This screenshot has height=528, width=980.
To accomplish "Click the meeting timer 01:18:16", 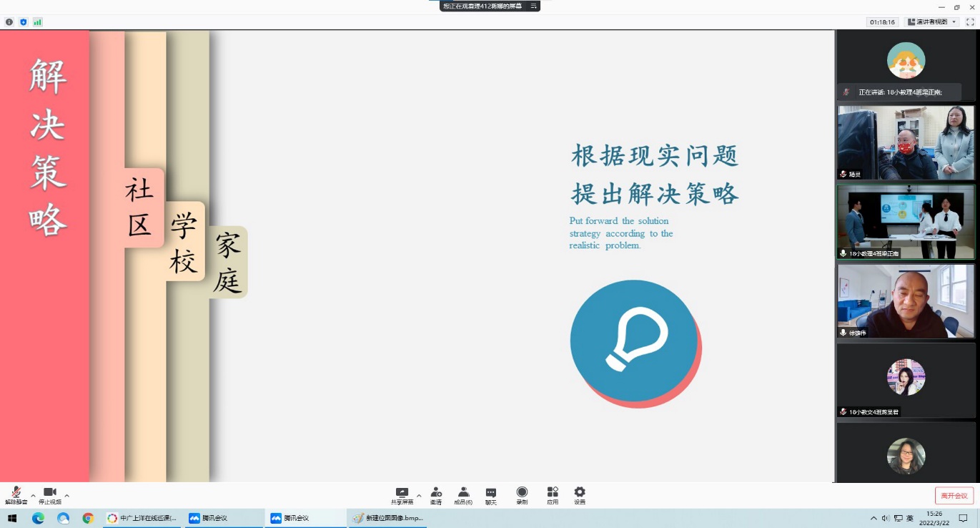I will [x=882, y=22].
